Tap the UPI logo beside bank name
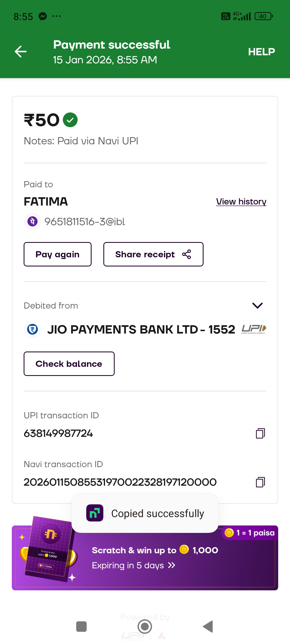The height and width of the screenshot is (644, 290). (x=253, y=329)
